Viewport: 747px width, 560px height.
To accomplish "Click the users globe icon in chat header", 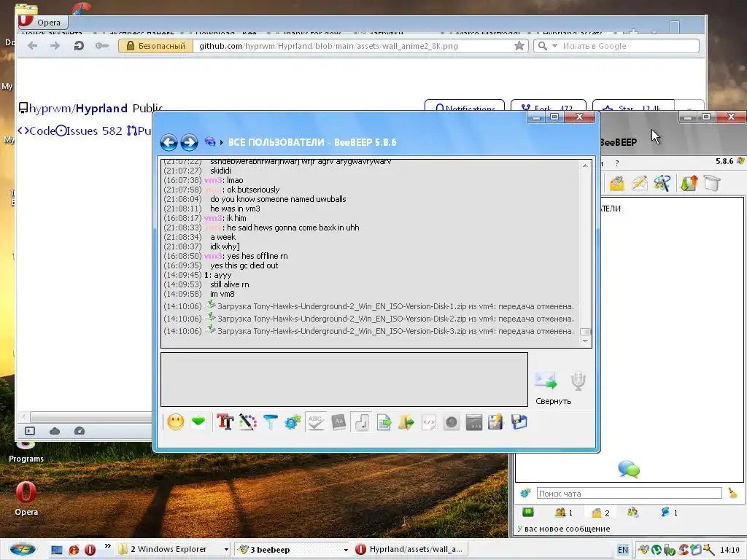I will point(209,141).
